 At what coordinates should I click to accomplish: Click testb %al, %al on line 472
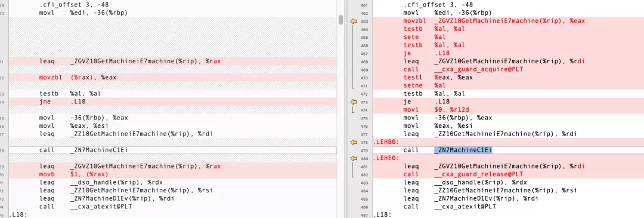(x=434, y=93)
